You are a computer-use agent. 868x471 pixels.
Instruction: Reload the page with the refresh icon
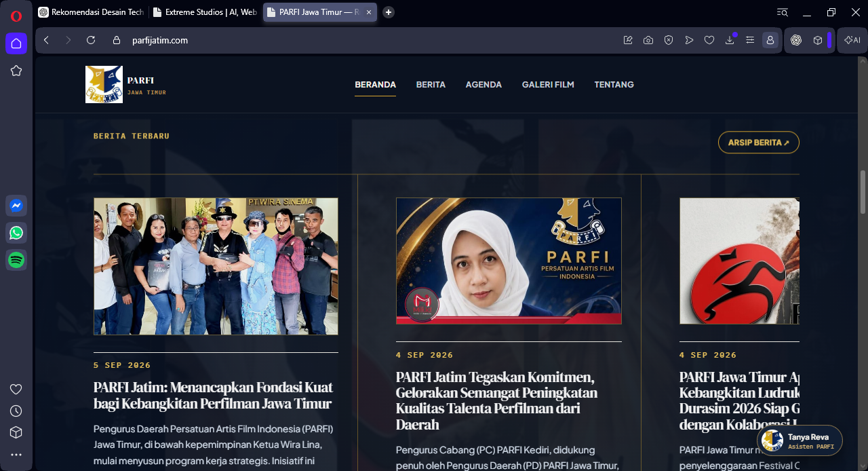tap(91, 40)
